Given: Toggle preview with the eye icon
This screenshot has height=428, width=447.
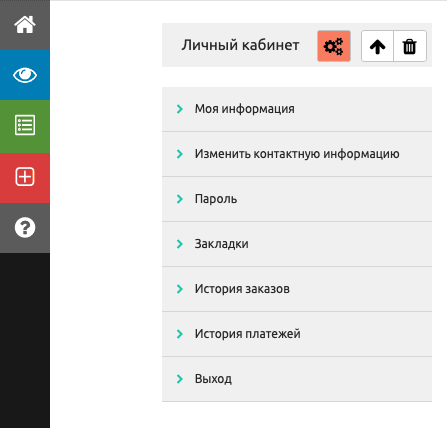Looking at the screenshot, I should point(25,75).
